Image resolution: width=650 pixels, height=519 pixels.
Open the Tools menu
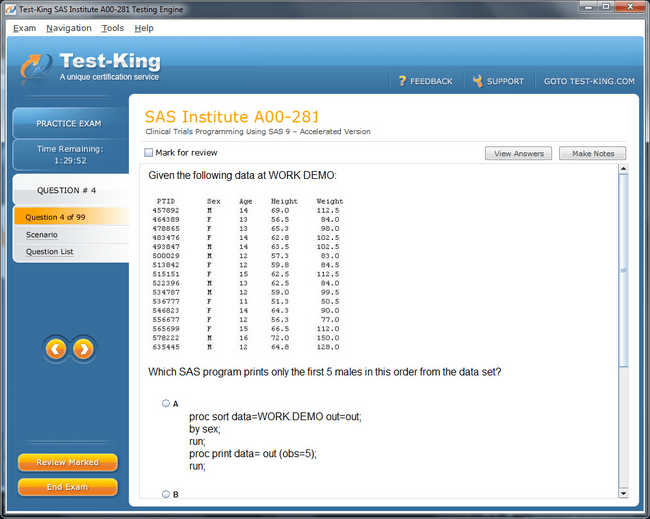click(113, 28)
